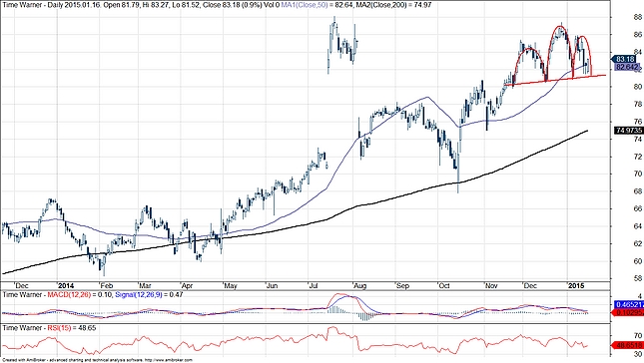644x363 pixels.
Task: Click the Jul month label
Action: (x=315, y=285)
